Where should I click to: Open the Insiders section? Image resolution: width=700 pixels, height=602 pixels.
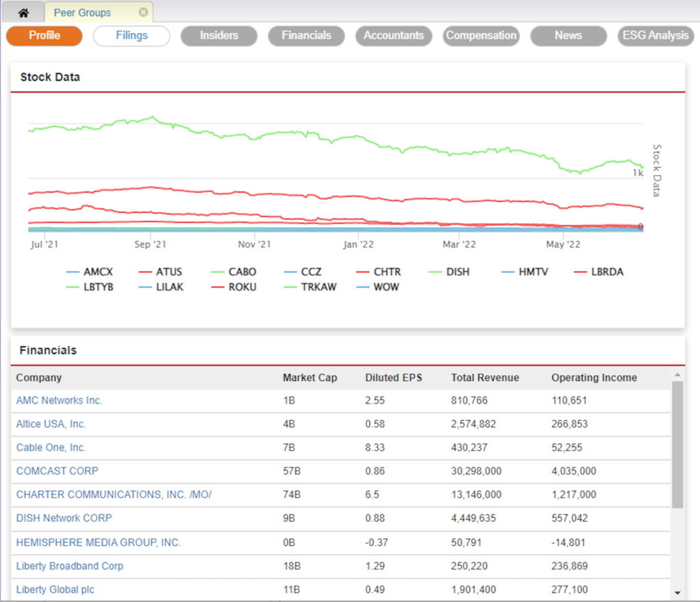[x=218, y=36]
